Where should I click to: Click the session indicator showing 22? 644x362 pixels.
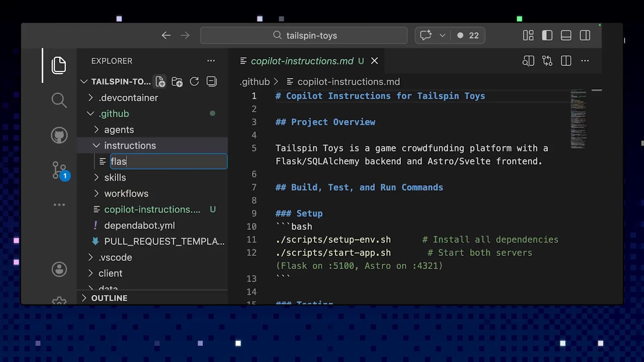click(468, 35)
